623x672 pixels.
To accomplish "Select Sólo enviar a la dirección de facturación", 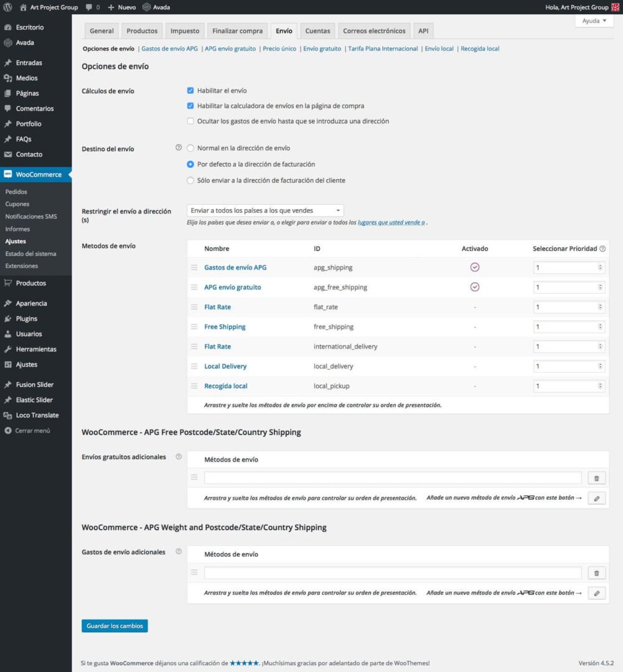I will click(190, 180).
